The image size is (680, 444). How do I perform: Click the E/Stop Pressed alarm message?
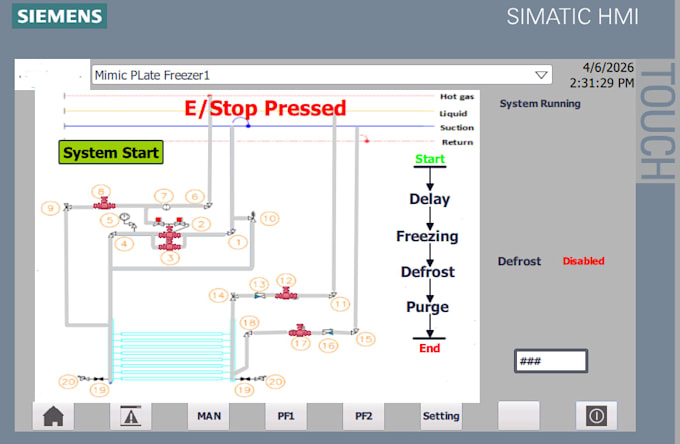click(x=265, y=108)
